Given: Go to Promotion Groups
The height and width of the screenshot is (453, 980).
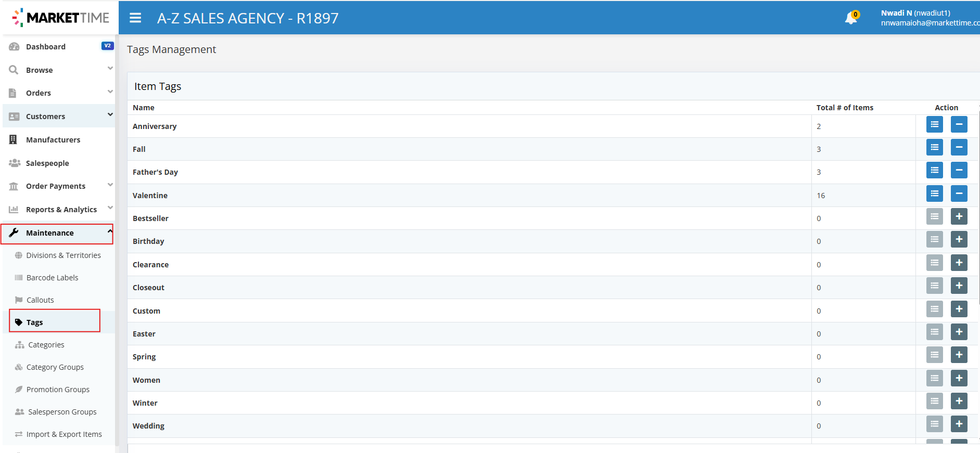Looking at the screenshot, I should pos(58,390).
